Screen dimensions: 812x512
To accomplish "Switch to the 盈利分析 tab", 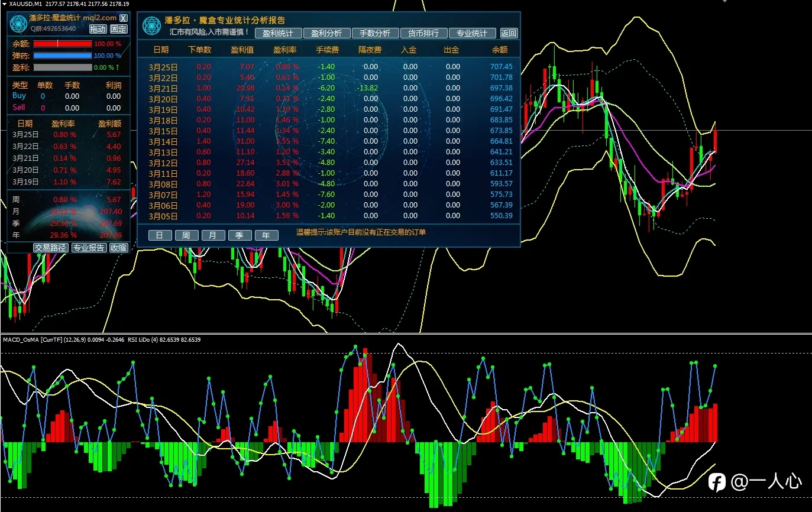I will (326, 33).
